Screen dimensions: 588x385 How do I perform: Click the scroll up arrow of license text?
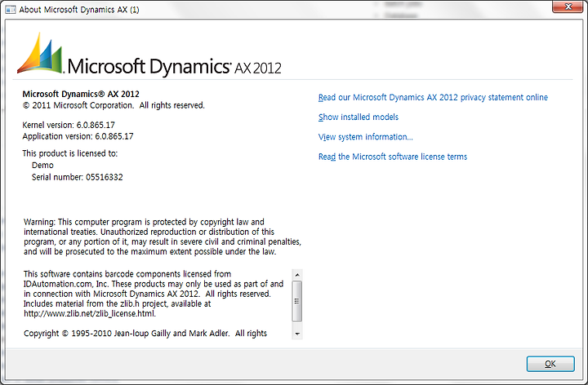point(297,275)
